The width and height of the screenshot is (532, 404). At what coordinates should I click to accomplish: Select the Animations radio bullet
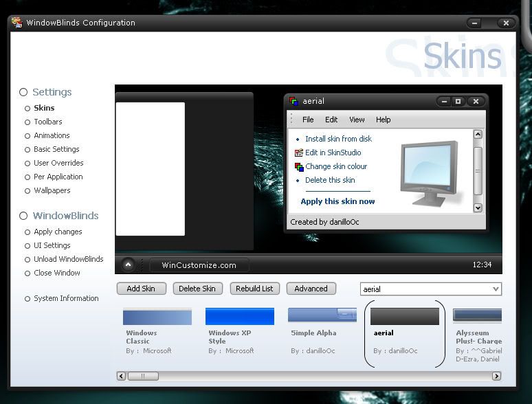(27, 136)
